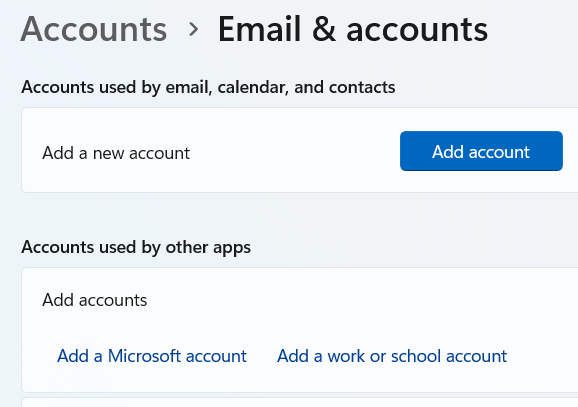Open the Add a Microsoft account link
Screen dimensions: 578x407
tap(152, 356)
